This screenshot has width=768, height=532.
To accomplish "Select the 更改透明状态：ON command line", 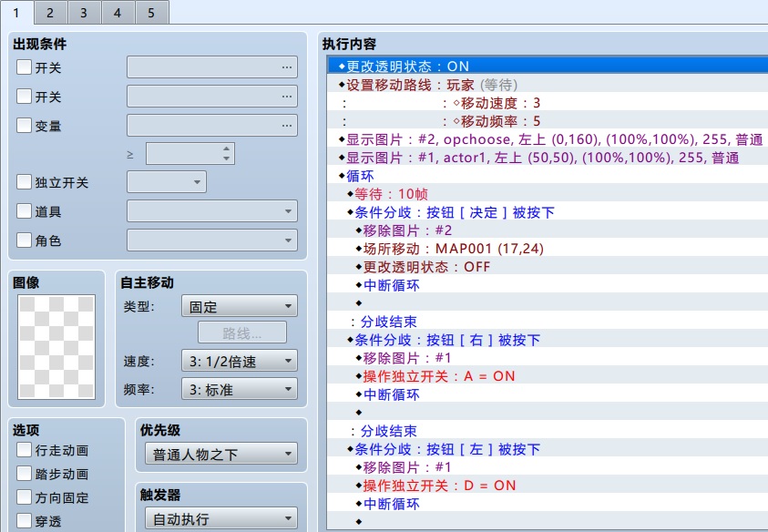I will click(x=548, y=66).
